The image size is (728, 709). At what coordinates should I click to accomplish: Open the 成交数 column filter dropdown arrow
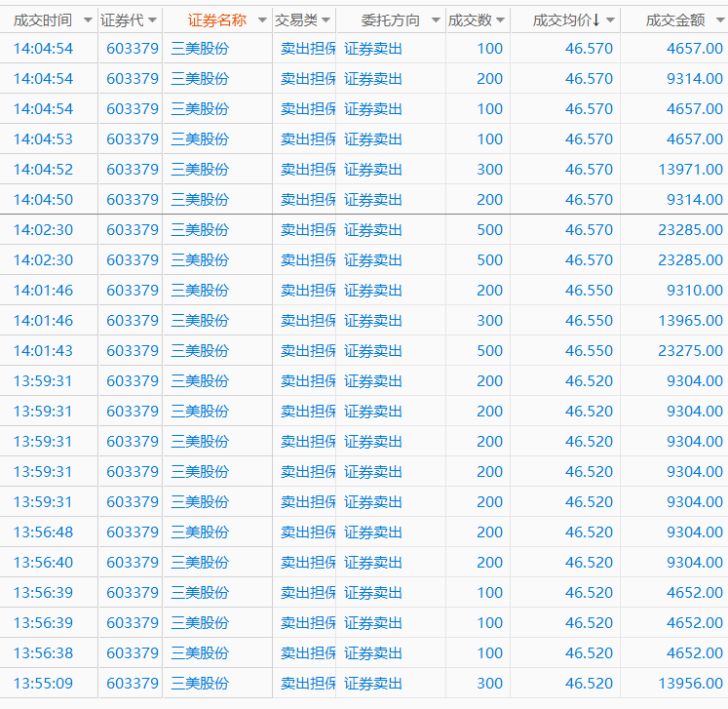[x=500, y=20]
